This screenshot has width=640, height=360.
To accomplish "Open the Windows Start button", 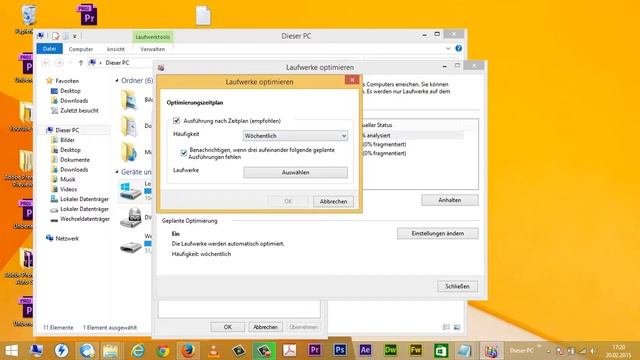I will (11, 351).
